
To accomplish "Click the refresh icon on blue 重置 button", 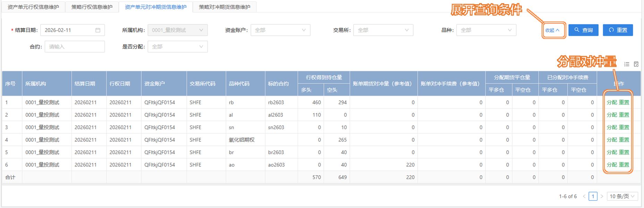I will pyautogui.click(x=611, y=30).
